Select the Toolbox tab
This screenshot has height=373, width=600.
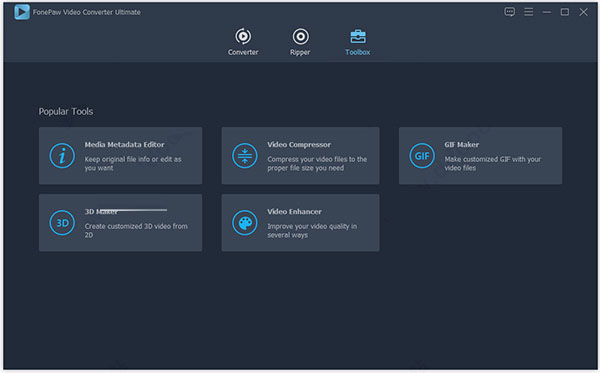(358, 42)
